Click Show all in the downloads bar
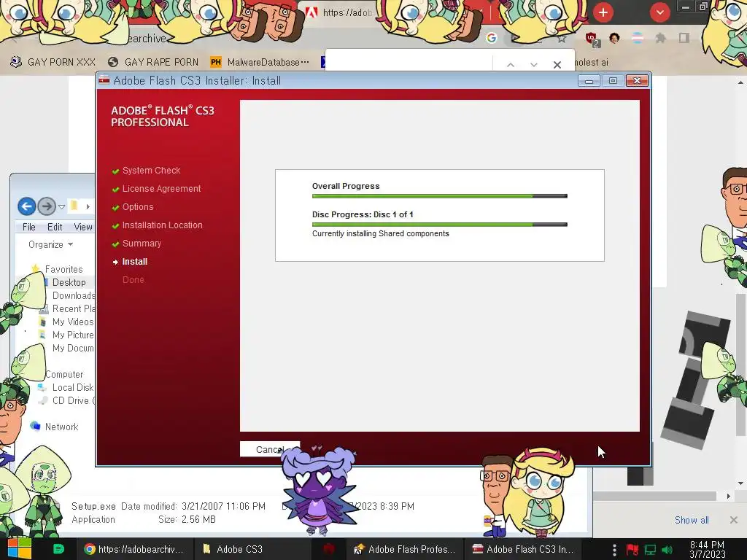Screen dimensions: 747x560 [x=692, y=520]
